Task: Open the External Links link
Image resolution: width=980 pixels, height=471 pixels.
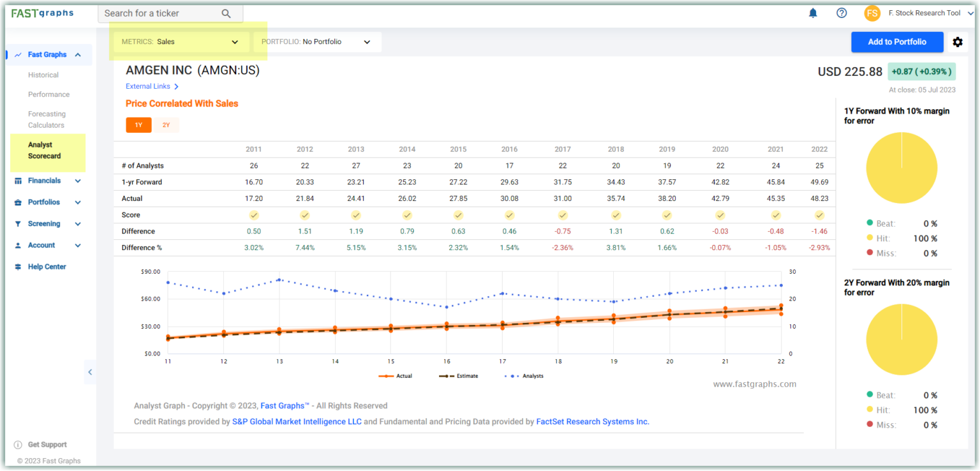Action: (148, 87)
